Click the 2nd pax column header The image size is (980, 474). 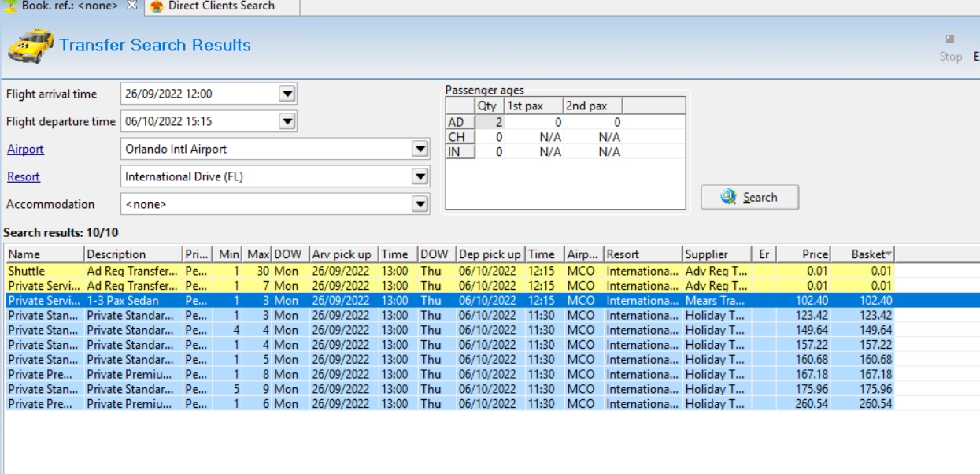593,106
